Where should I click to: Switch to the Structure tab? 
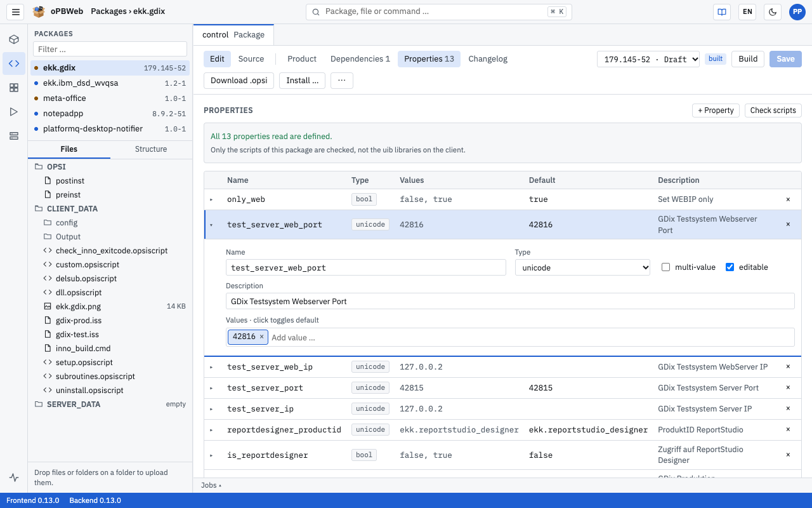151,149
